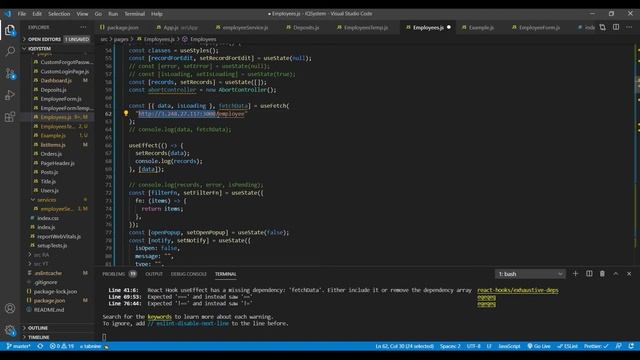Click the ESLint status bar item
This screenshot has width=640, height=360.
(x=567, y=346)
